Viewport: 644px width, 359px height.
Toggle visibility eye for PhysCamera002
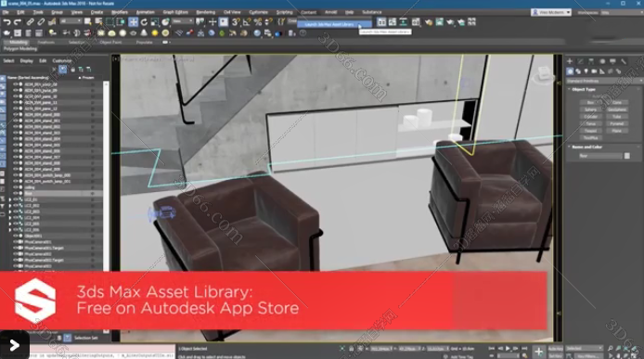[x=16, y=254]
